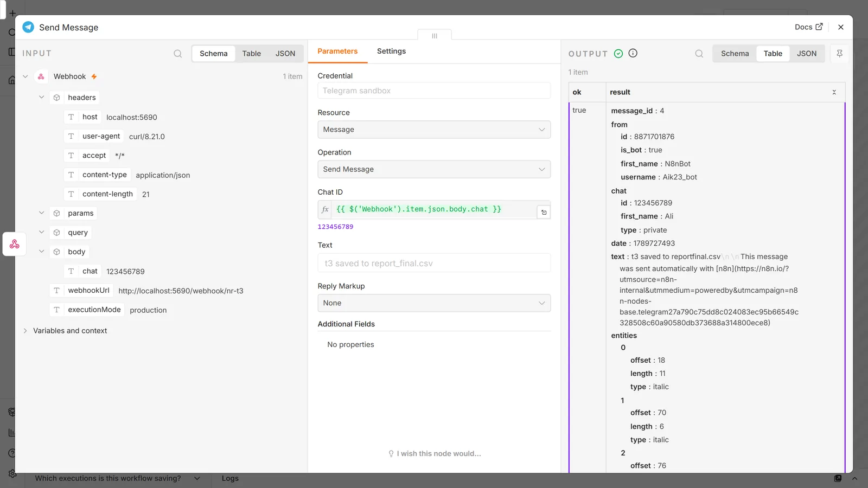Open the Reply Markup dropdown
868x488 pixels.
(x=434, y=303)
